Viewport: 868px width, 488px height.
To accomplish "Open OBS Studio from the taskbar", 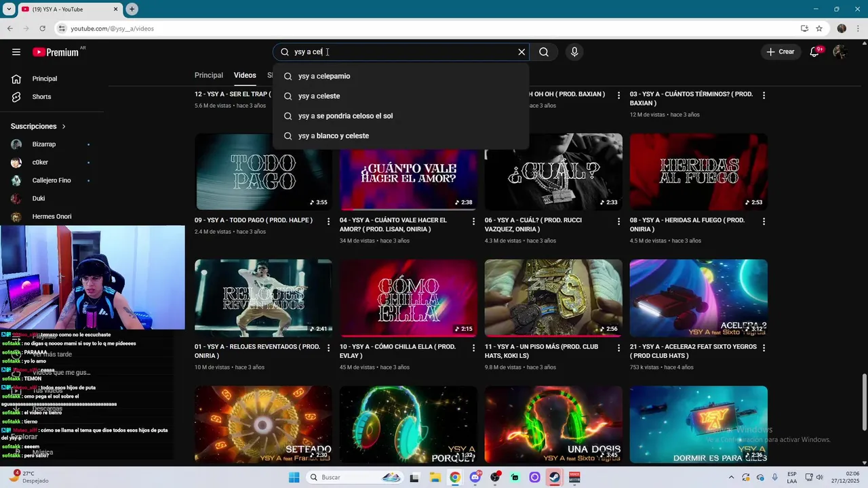I will pyautogui.click(x=495, y=477).
